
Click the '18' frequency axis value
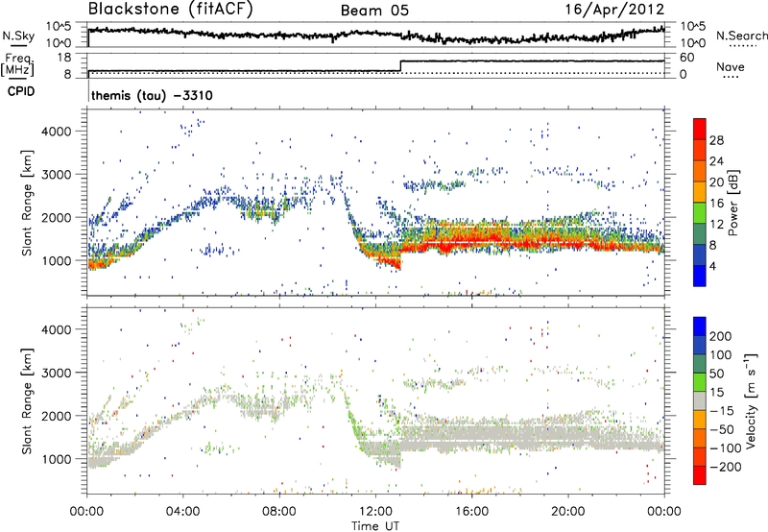tap(64, 58)
